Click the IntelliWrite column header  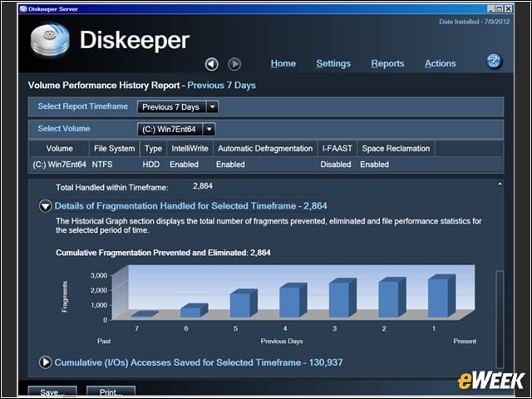coord(190,149)
